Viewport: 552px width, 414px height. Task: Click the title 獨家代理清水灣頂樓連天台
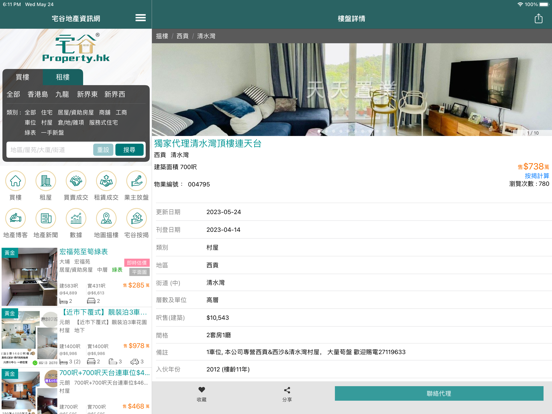(x=208, y=144)
